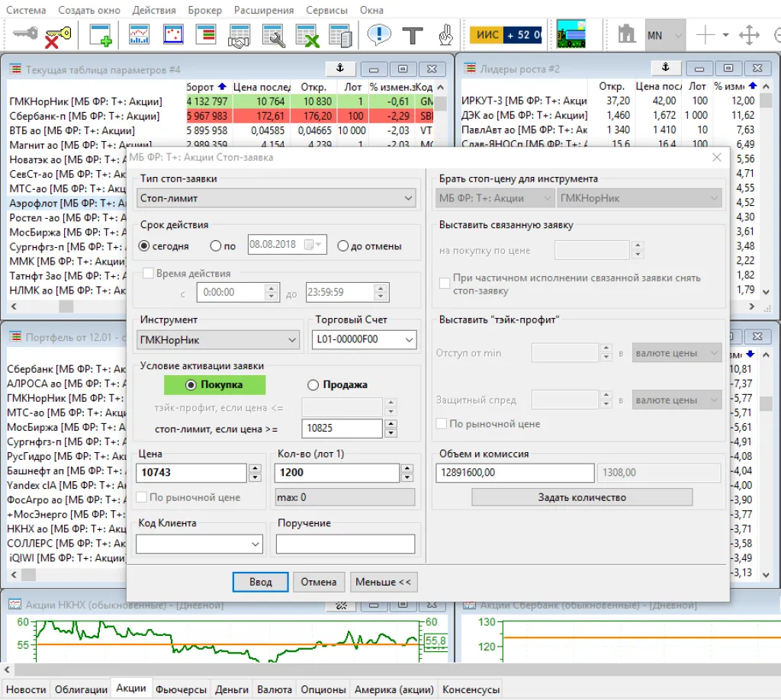
Task: Click the crosshair move arrows toolbar icon
Action: [750, 35]
